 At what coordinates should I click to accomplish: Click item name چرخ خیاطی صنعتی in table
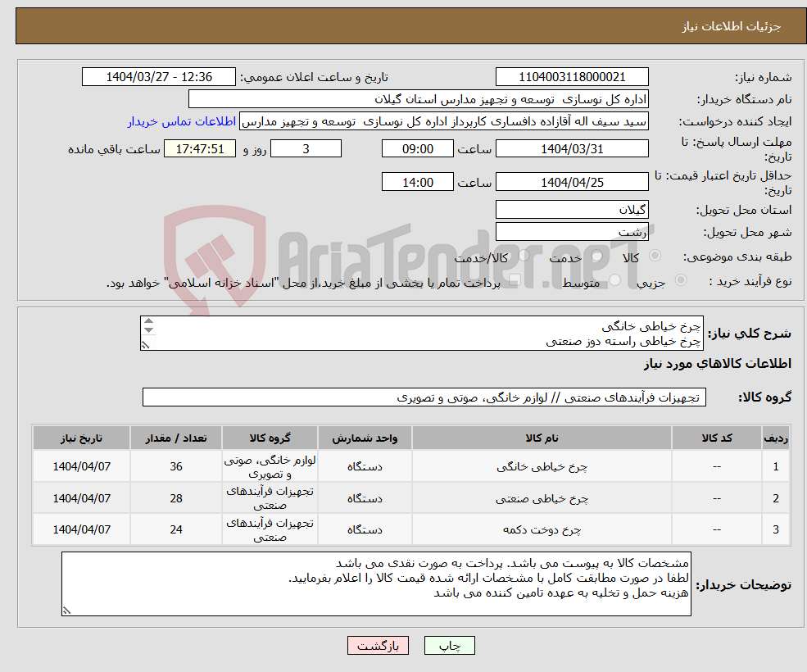tap(542, 498)
